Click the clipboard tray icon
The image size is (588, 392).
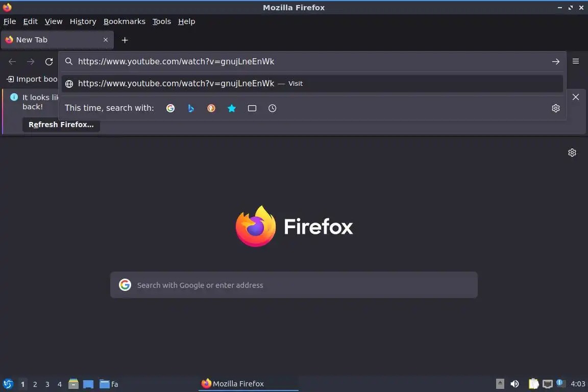(x=533, y=384)
